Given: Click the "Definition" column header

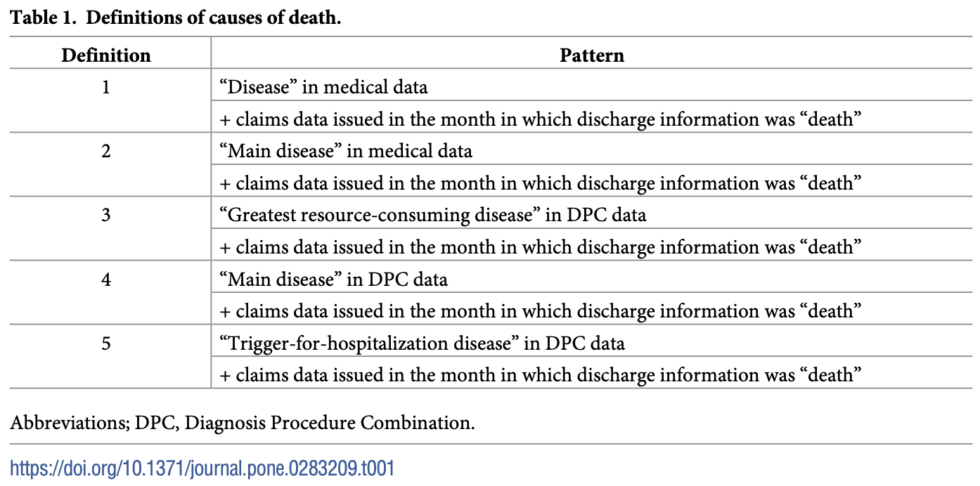Looking at the screenshot, I should (106, 55).
